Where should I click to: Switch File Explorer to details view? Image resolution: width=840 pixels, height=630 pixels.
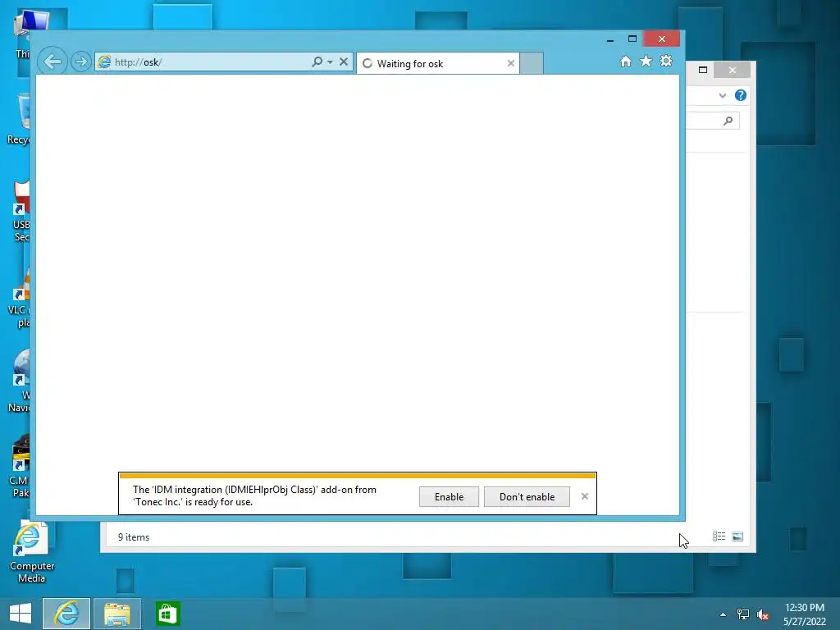tap(719, 536)
